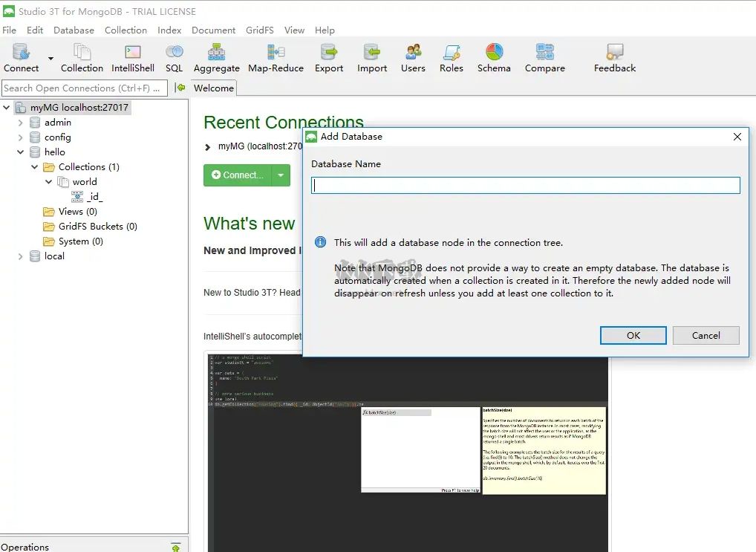Expand the admin database node
756x552 pixels.
tap(21, 123)
